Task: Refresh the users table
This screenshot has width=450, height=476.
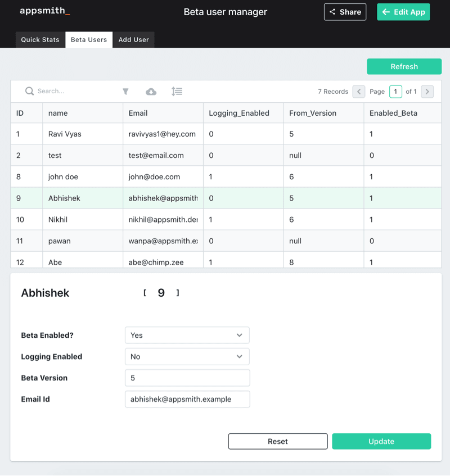Action: tap(404, 66)
